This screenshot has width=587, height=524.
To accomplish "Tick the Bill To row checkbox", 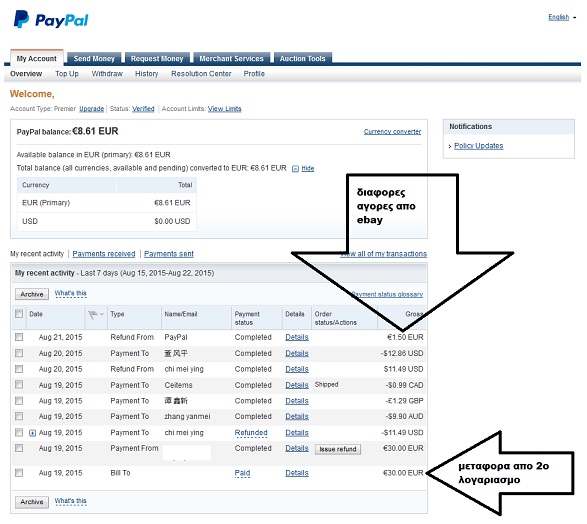I will tap(19, 473).
